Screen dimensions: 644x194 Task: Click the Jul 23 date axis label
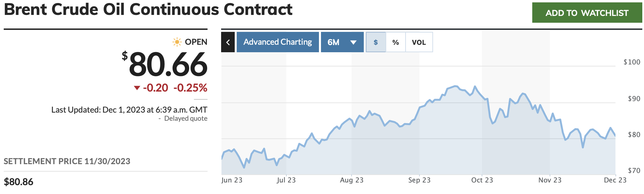coord(286,180)
